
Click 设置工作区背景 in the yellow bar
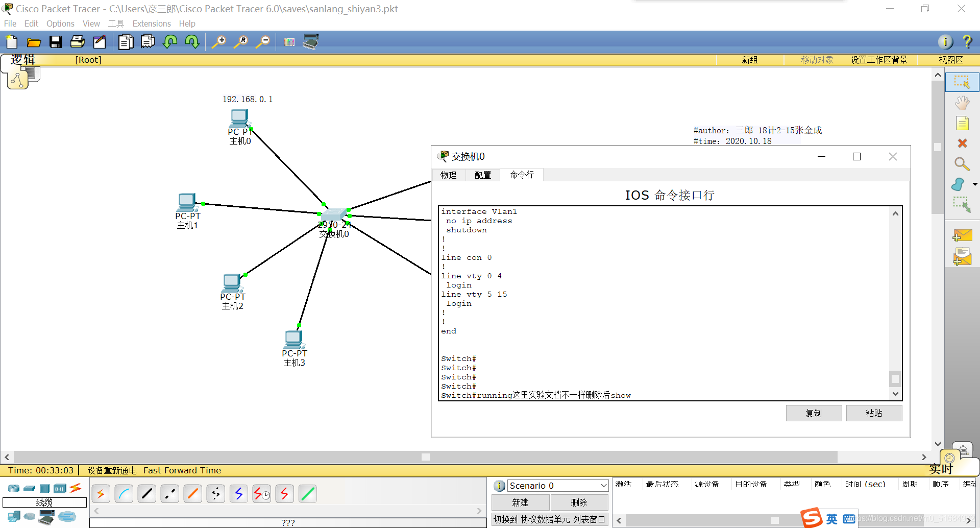click(x=879, y=60)
